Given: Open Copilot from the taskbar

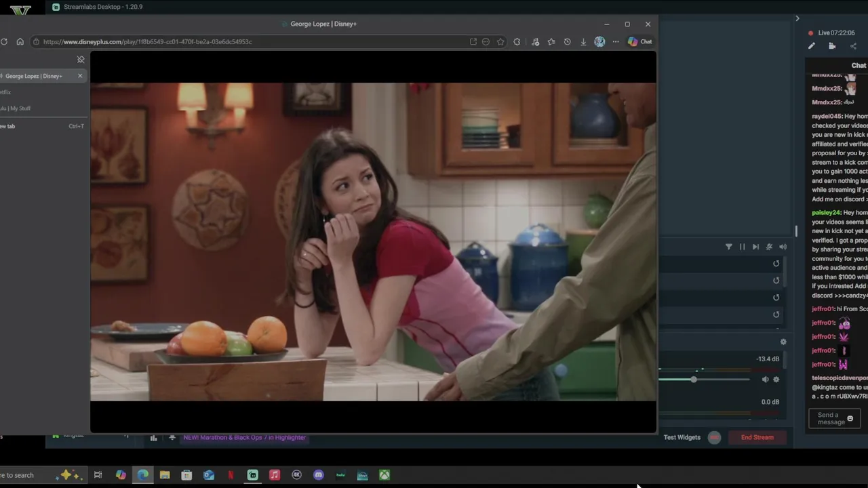Looking at the screenshot, I should pyautogui.click(x=121, y=475).
